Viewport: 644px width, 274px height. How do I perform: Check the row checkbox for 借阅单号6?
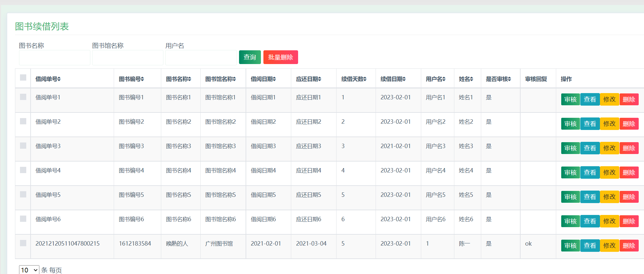click(x=23, y=219)
